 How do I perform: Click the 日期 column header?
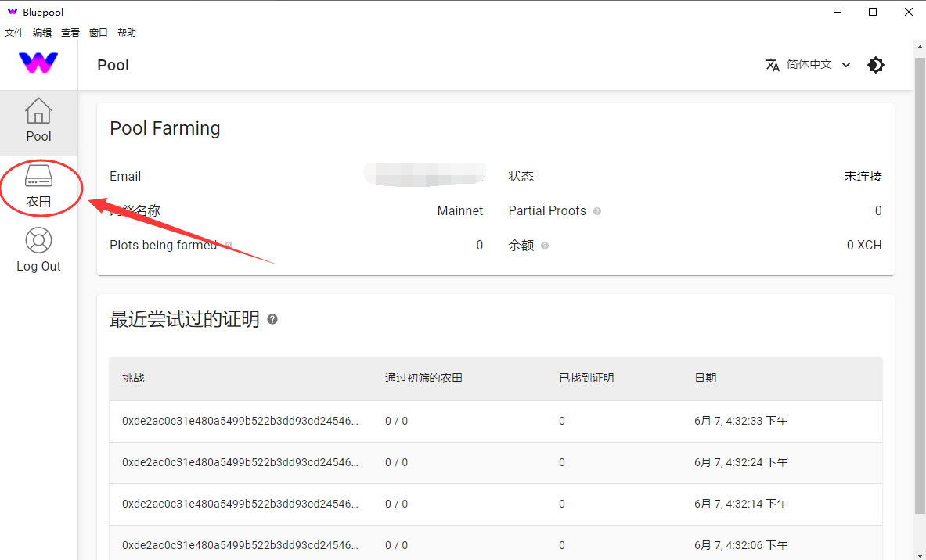click(705, 379)
